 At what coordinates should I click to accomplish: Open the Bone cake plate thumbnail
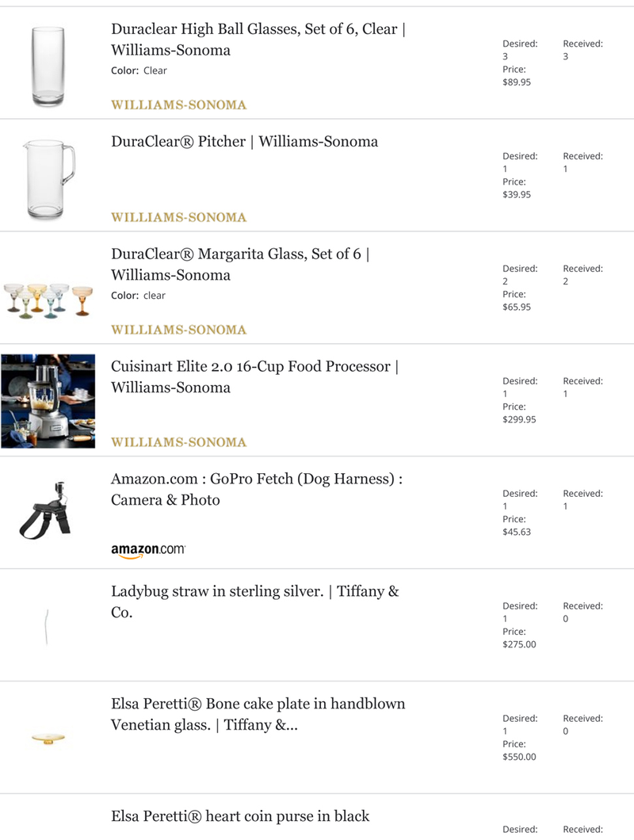click(48, 739)
